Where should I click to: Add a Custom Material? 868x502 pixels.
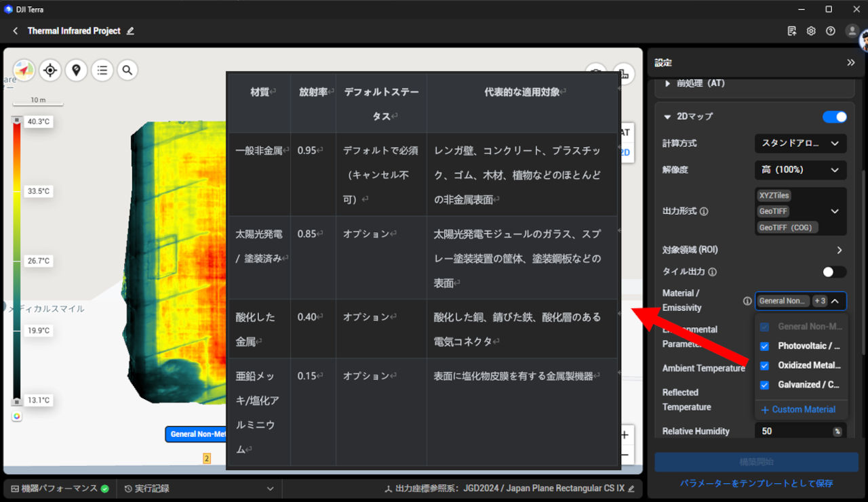pos(798,410)
